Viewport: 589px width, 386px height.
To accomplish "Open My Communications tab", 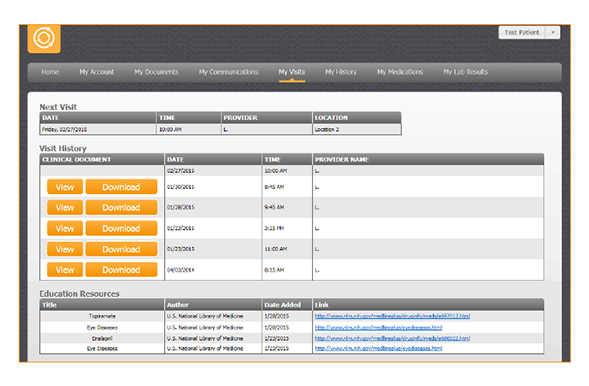I will click(228, 72).
